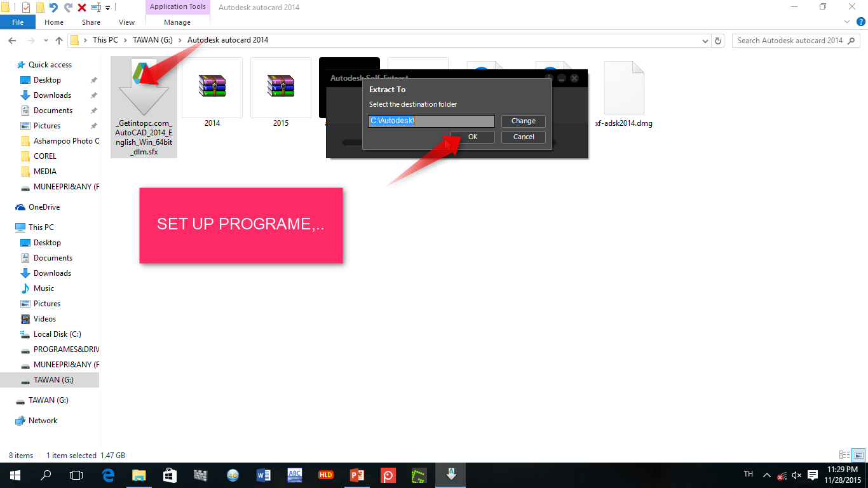Image resolution: width=868 pixels, height=488 pixels.
Task: Open Documents under Quick access
Action: pyautogui.click(x=53, y=111)
